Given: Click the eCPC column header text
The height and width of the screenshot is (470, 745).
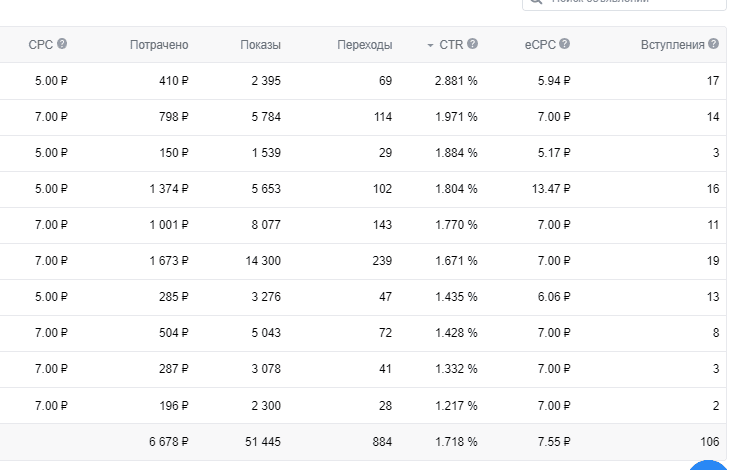Looking at the screenshot, I should click(x=540, y=45).
